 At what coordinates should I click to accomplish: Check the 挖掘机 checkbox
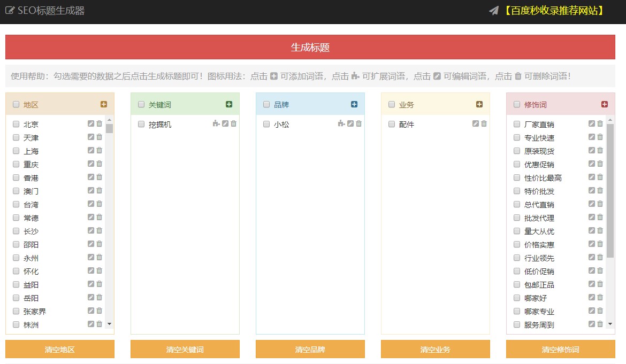point(141,123)
